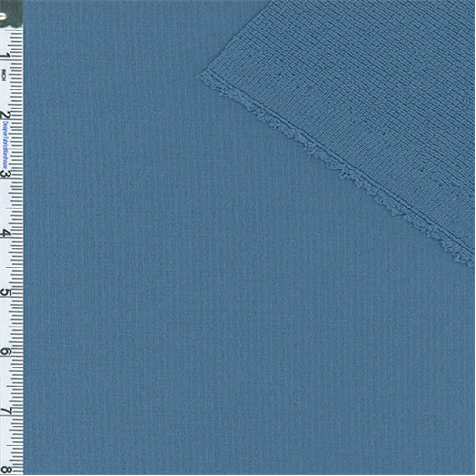The height and width of the screenshot is (476, 476).
Task: Click the dark corner above the ruler
Action: point(11,13)
